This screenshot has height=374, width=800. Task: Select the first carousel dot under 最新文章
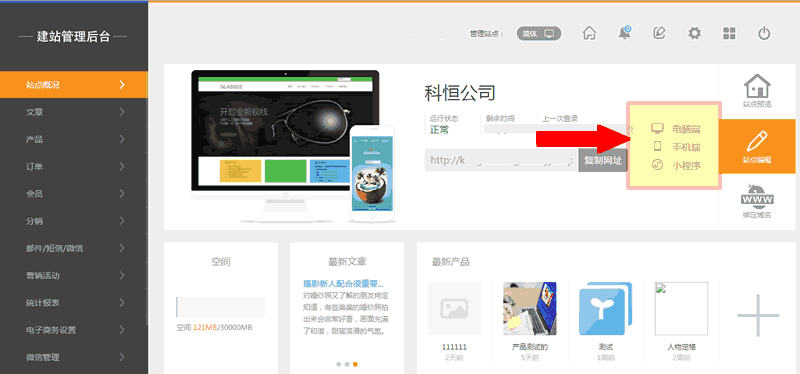pyautogui.click(x=339, y=364)
